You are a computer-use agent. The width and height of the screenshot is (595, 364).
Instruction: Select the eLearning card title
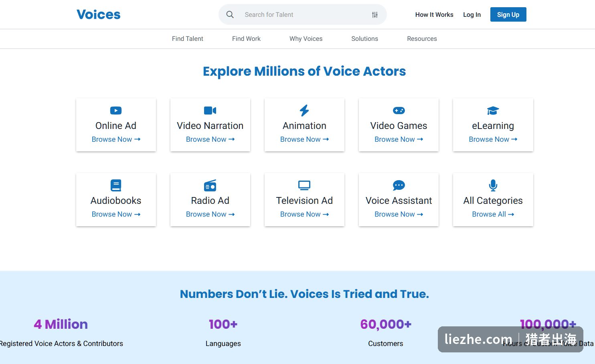493,126
